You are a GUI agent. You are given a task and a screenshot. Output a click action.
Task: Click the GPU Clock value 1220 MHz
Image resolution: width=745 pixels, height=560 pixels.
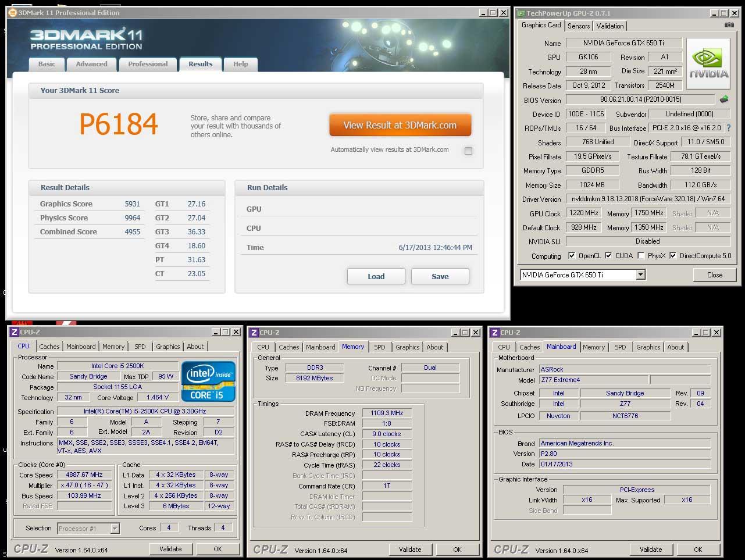point(584,213)
